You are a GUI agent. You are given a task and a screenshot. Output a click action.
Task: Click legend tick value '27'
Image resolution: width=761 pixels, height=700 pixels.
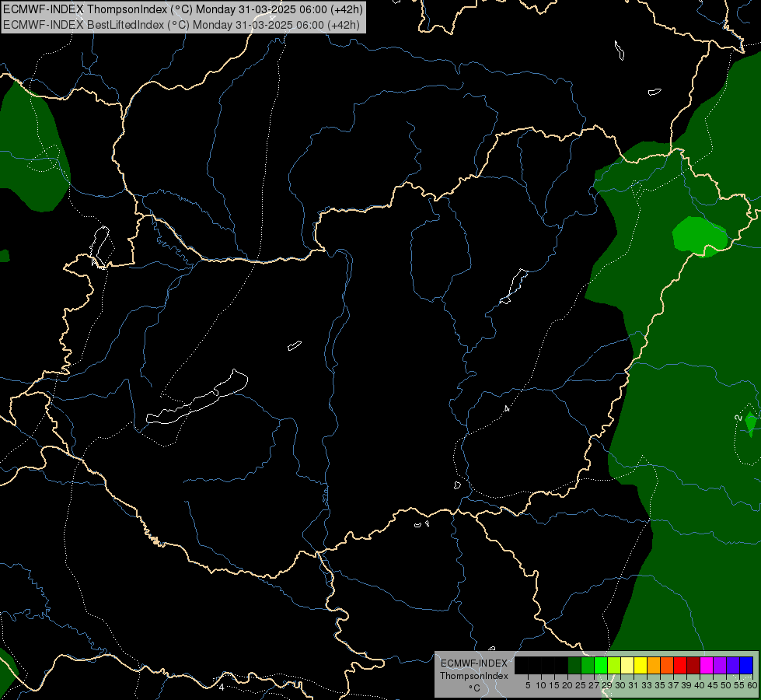coord(594,685)
